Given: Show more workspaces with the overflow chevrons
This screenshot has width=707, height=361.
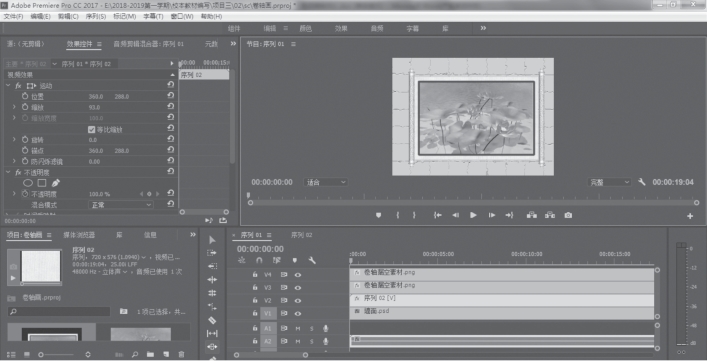Looking at the screenshot, I should 483,28.
